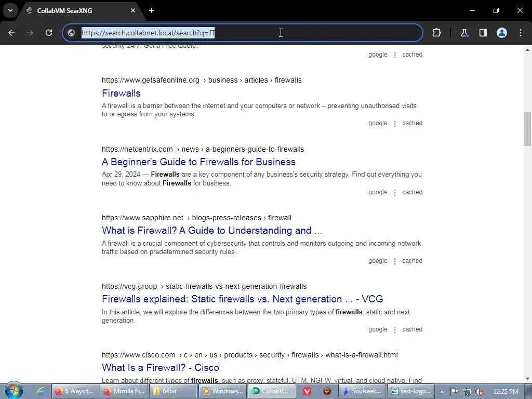
Task: Switch to the Soulseek taskbar window
Action: pyautogui.click(x=362, y=391)
